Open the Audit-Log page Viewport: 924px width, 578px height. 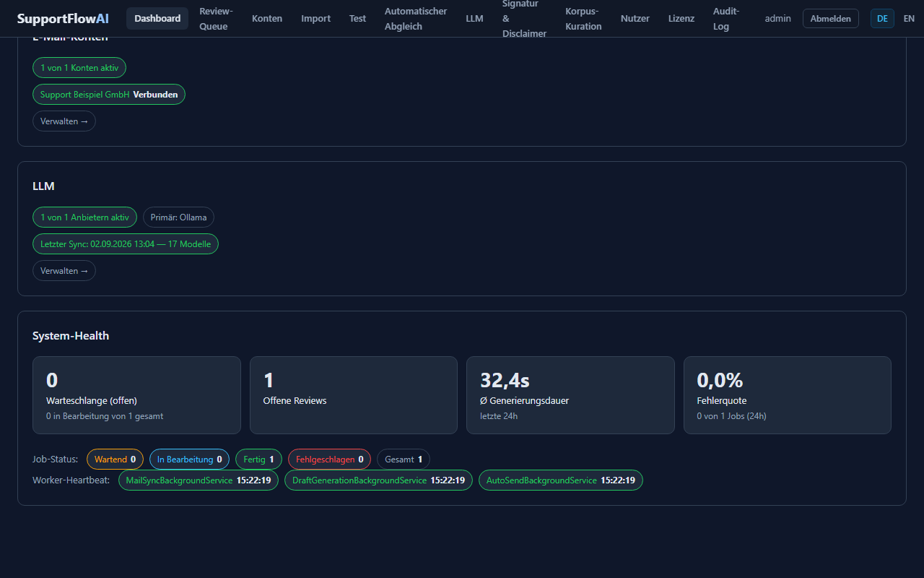[x=726, y=19]
